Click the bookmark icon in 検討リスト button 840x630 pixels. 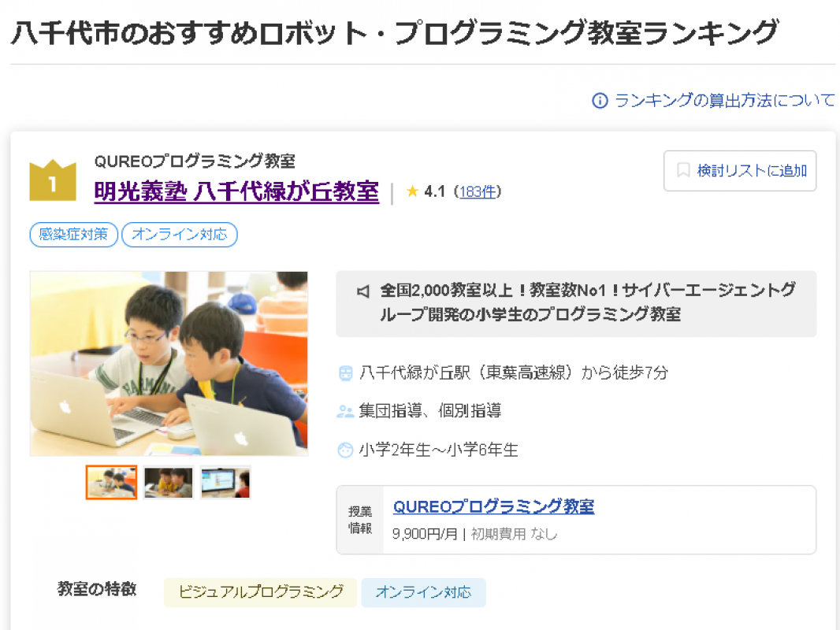(x=683, y=170)
